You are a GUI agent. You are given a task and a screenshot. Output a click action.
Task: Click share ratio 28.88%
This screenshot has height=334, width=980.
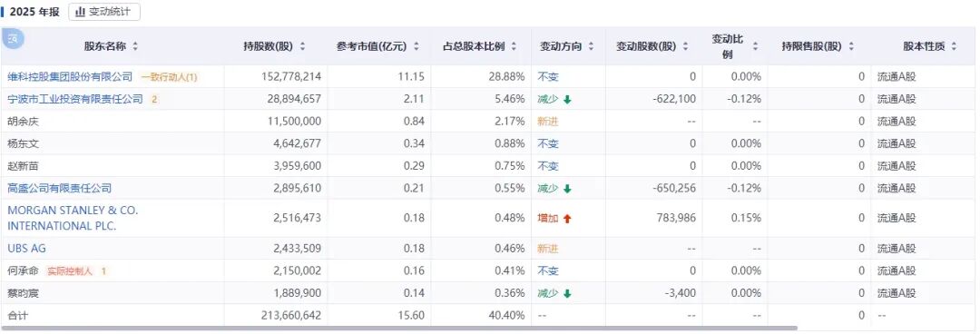[x=507, y=77]
